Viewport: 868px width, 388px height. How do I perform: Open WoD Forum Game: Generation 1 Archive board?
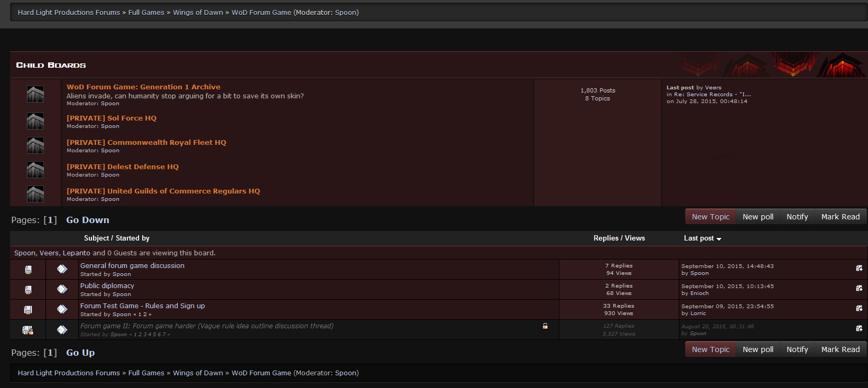click(x=143, y=87)
